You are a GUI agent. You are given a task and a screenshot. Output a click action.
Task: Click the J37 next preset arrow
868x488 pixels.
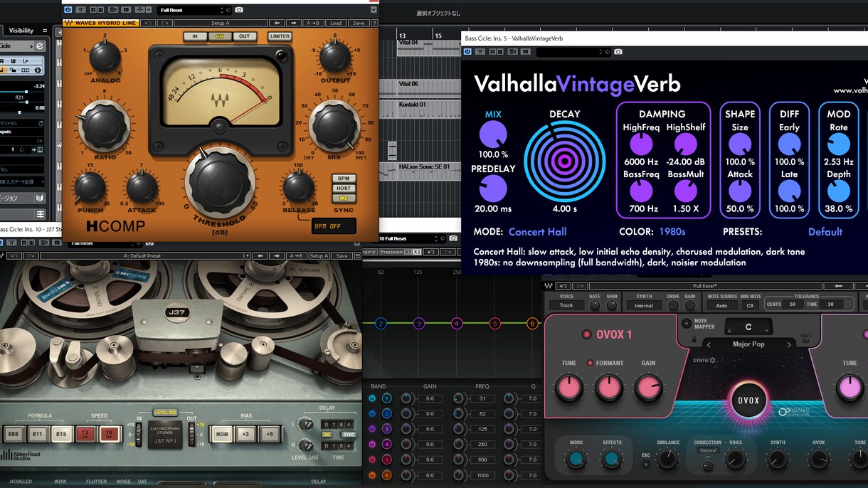point(278,255)
